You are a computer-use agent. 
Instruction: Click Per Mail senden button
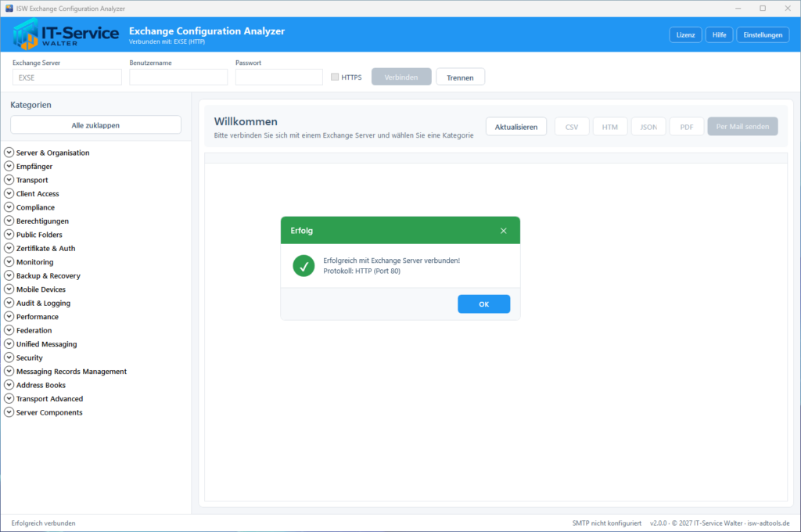[x=742, y=127]
